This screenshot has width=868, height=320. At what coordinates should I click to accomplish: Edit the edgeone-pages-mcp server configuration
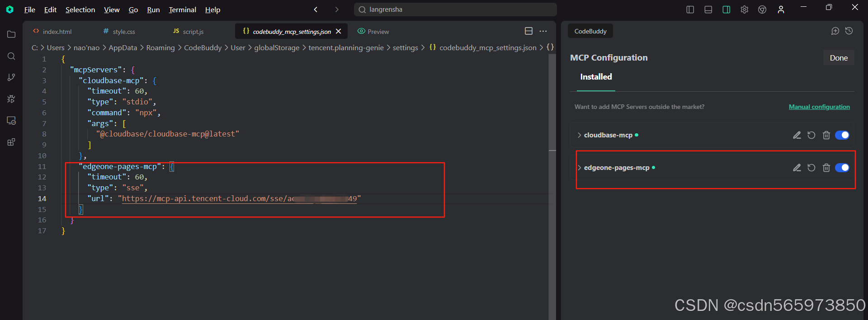[797, 168]
